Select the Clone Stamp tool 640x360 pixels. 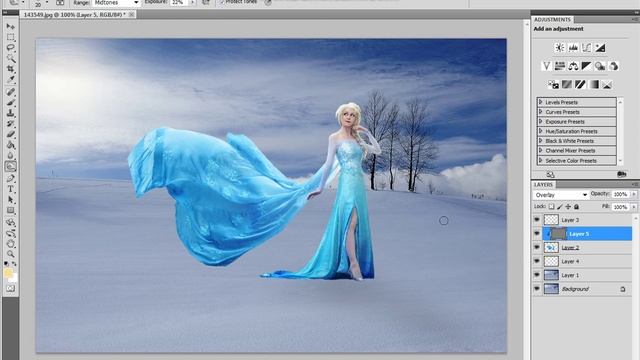click(11, 113)
